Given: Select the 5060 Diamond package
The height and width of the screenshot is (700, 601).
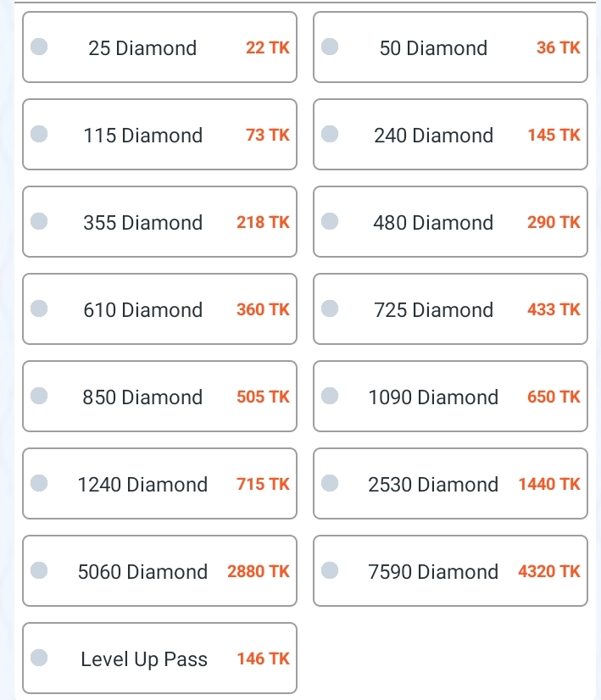Looking at the screenshot, I should [159, 570].
